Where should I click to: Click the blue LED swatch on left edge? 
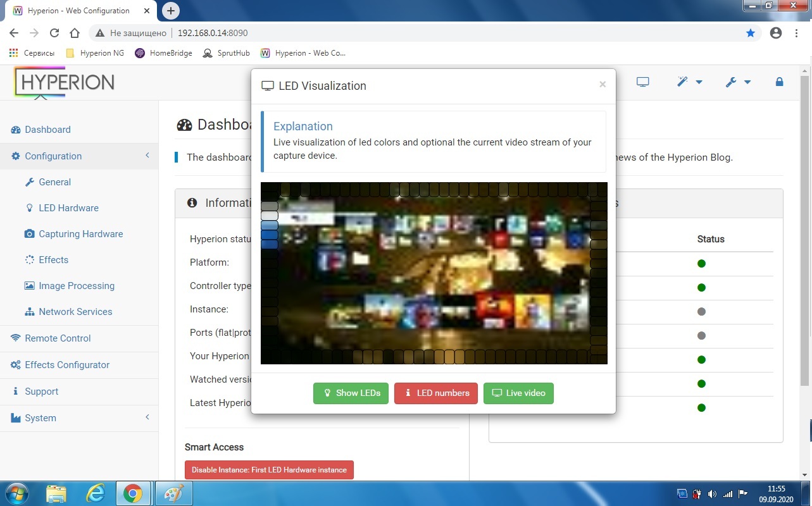point(269,235)
